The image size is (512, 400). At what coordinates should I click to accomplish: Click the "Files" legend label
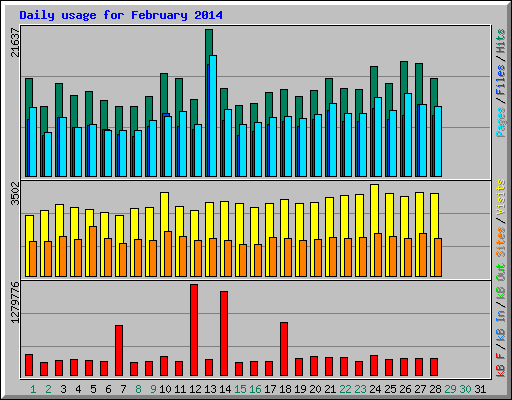501,80
